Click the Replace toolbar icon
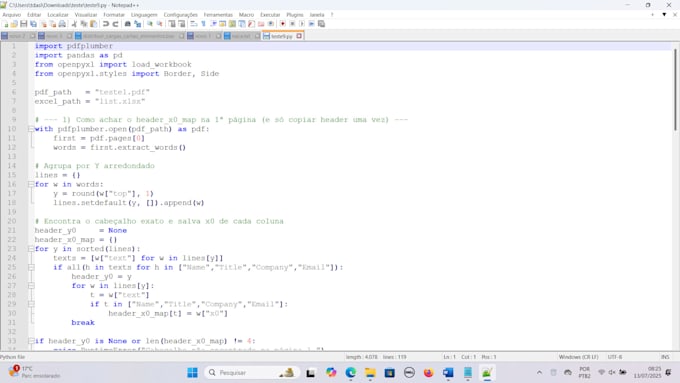This screenshot has width=680, height=383. (137, 24)
